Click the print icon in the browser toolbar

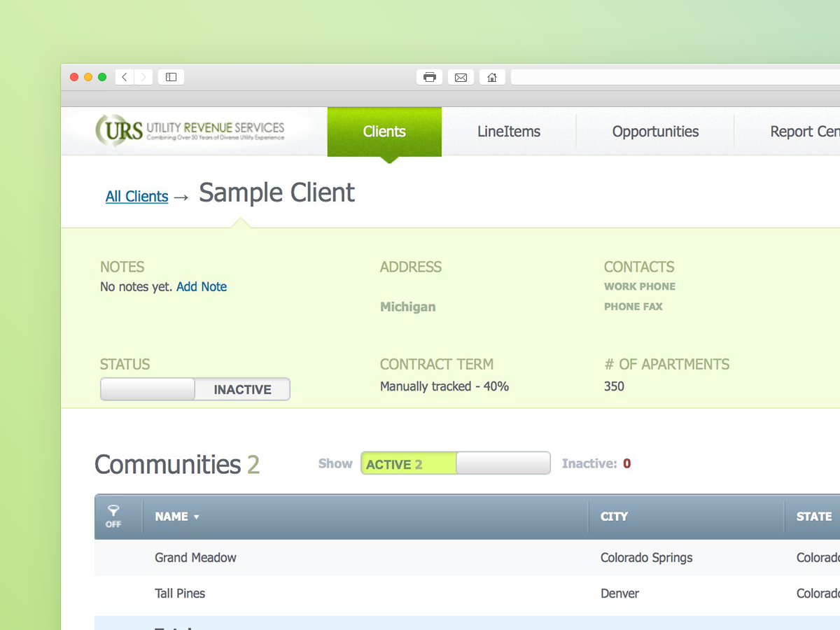(x=429, y=77)
